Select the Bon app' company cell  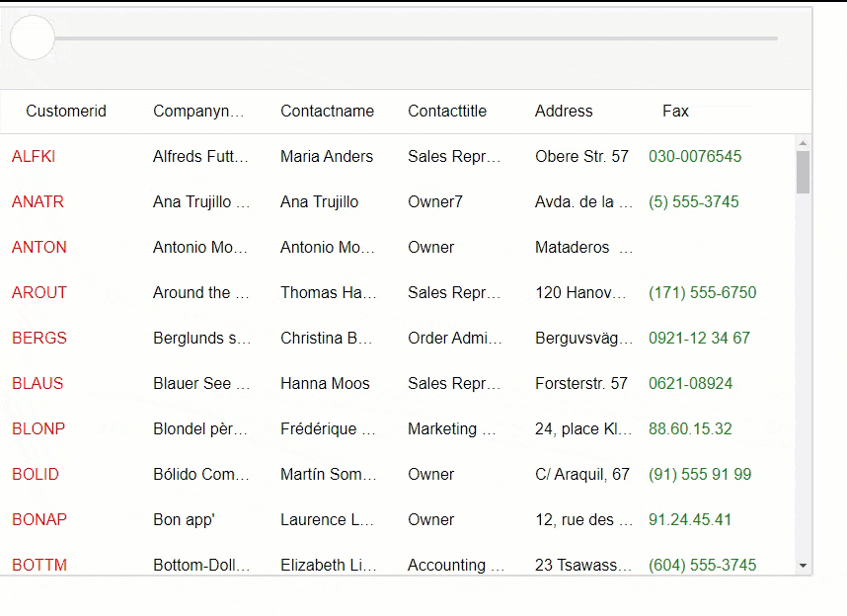183,519
